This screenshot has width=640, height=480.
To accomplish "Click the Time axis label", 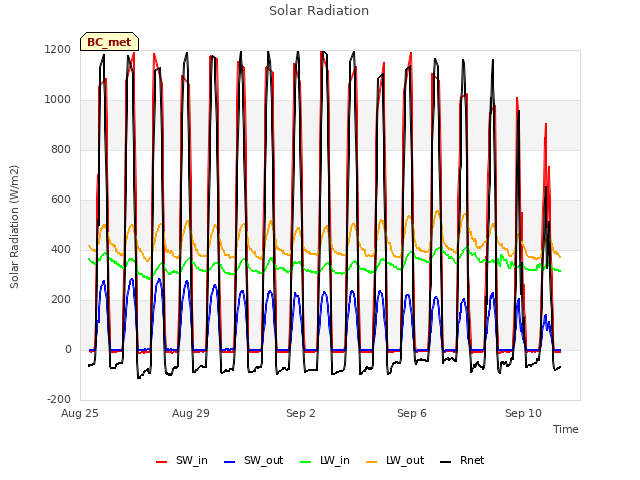I will click(566, 429).
